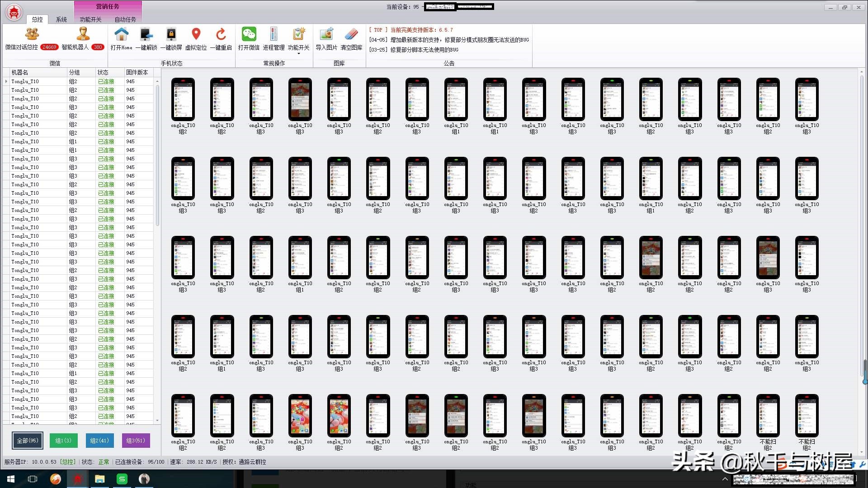This screenshot has width=868, height=488.
Task: Click 一键解锁 to unlock phones
Action: pyautogui.click(x=146, y=39)
